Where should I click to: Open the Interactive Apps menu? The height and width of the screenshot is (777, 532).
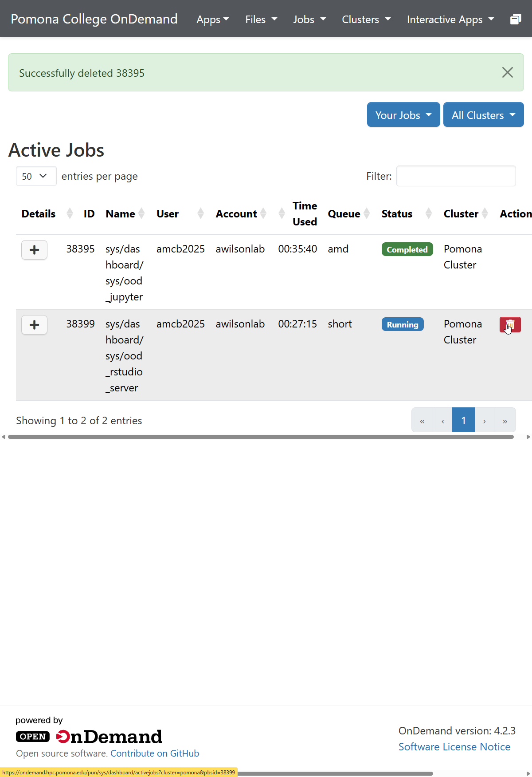450,20
